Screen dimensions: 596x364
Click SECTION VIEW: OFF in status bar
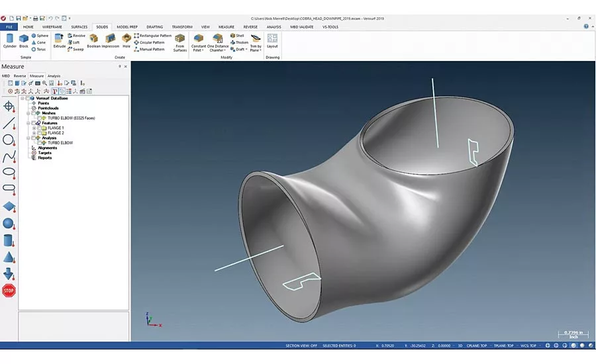point(301,345)
